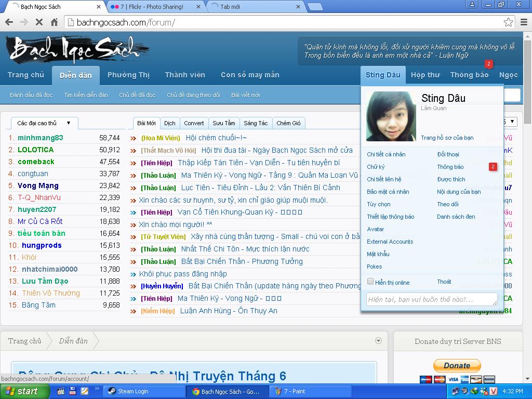This screenshot has height=399, width=532.
Task: Open the dropdown right of the tabs row
Action: (512, 122)
